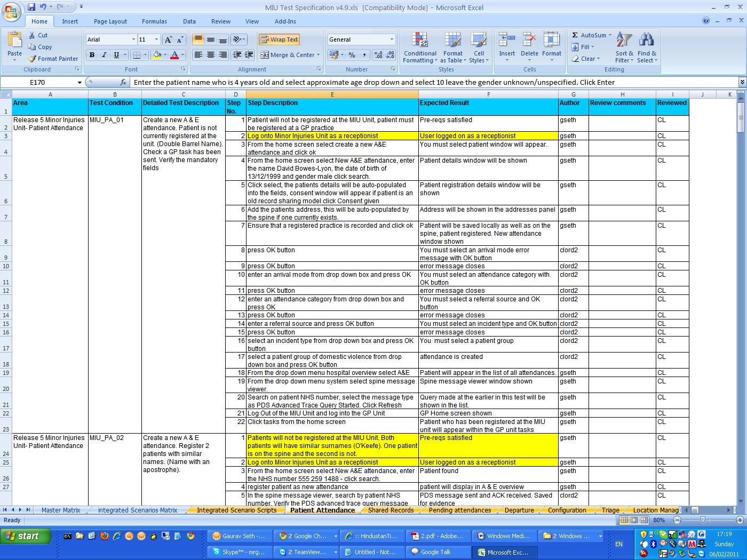
Task: Open the AutoSum dropdown arrow
Action: pyautogui.click(x=610, y=35)
